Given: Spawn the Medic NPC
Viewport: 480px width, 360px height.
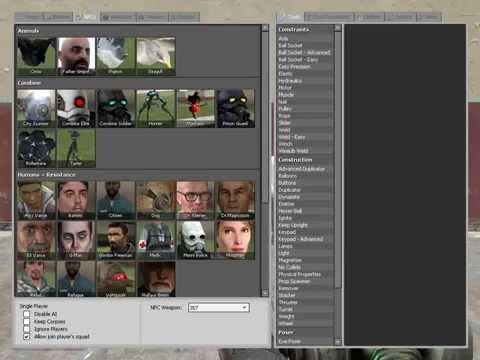Looking at the screenshot, I should coord(156,240).
